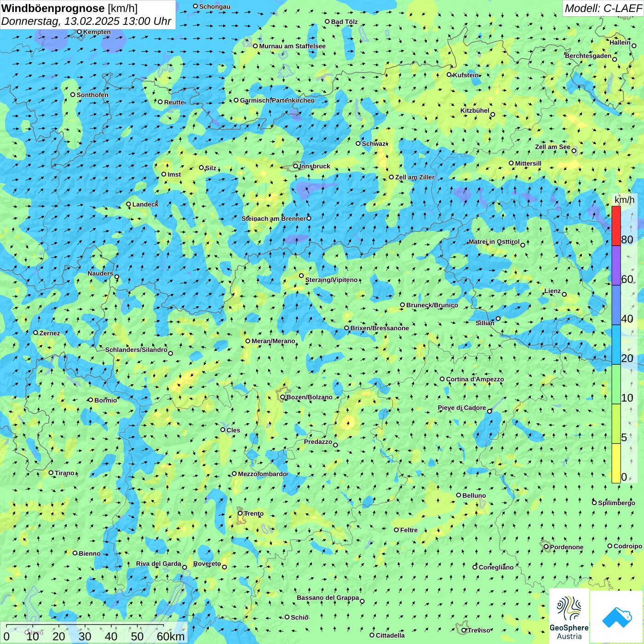
Task: Click the blue cloud app logo
Action: pos(617,617)
